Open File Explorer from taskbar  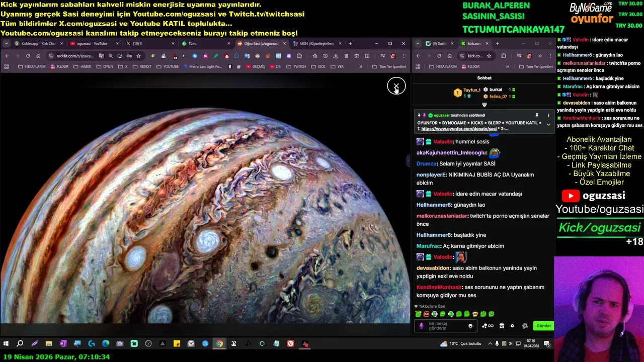[x=49, y=344]
